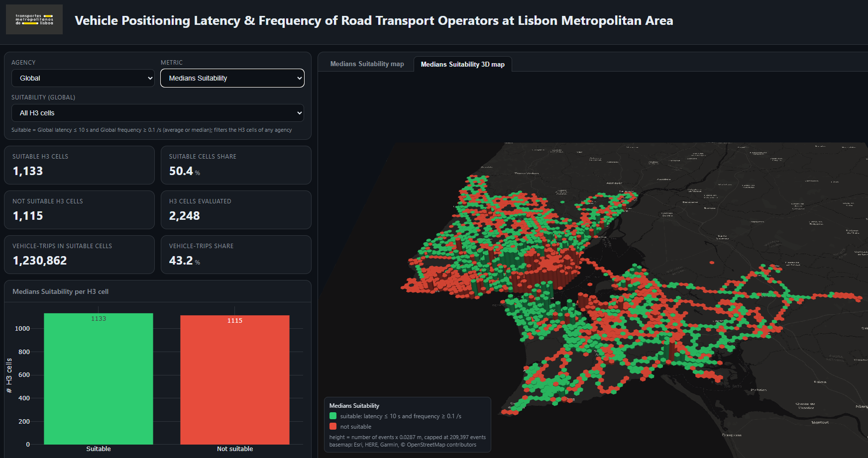868x458 pixels.
Task: Click the basemap attribution text in legend
Action: [403, 445]
